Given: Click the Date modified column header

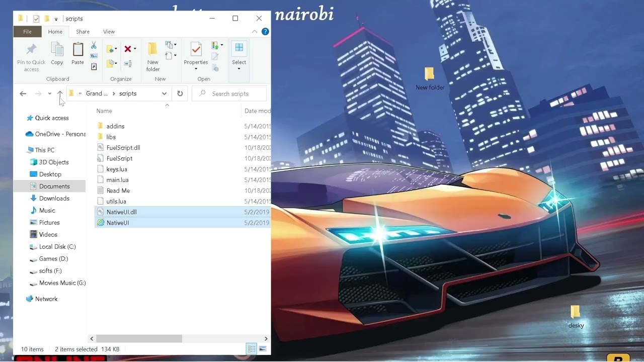Looking at the screenshot, I should click(257, 111).
